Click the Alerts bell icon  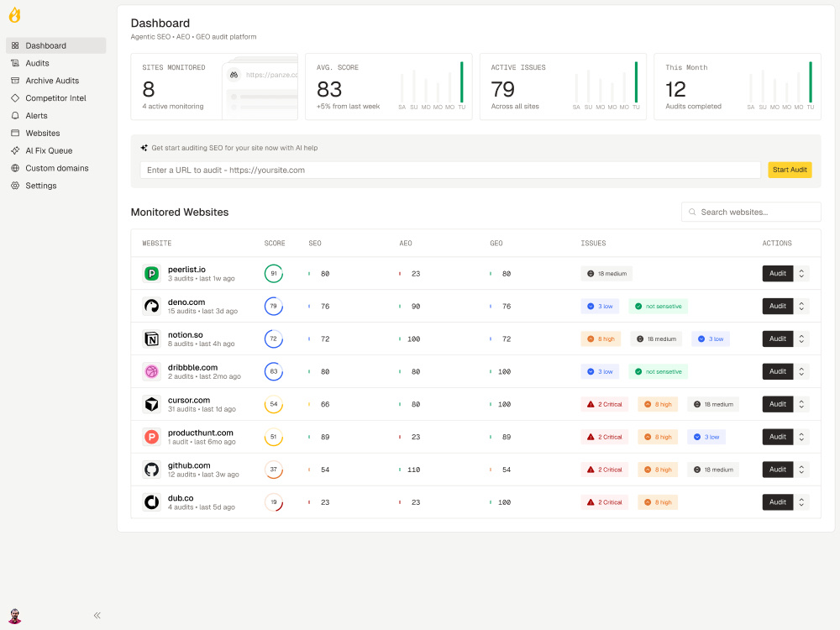[15, 116]
